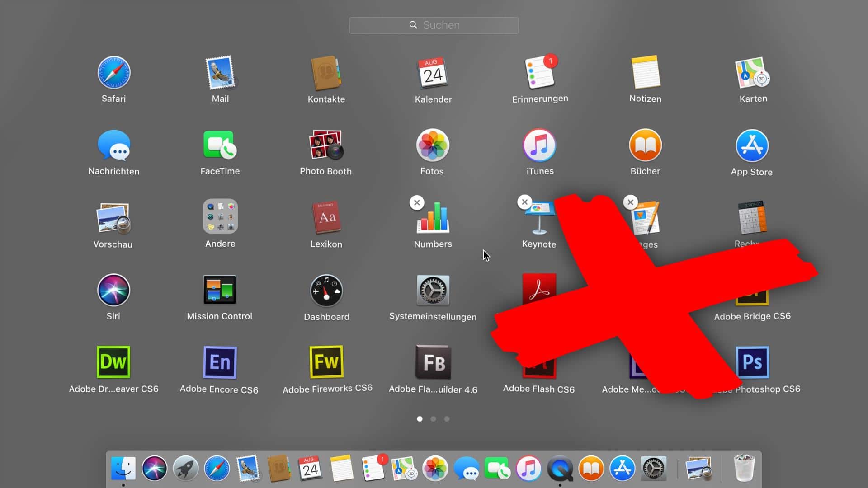
Task: Launch Adobe Encore CS6
Action: coord(220,362)
